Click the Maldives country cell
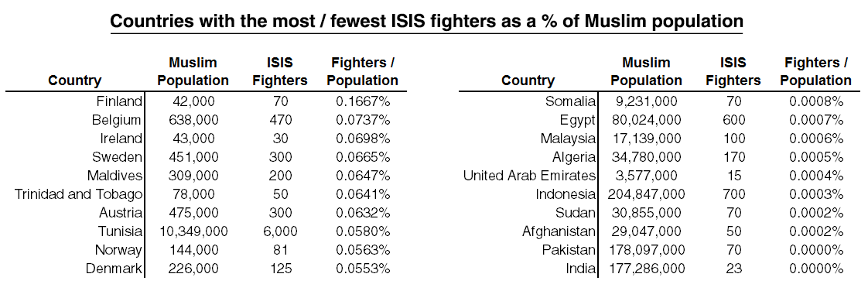Screen dimensions: 868x291 tap(114, 176)
